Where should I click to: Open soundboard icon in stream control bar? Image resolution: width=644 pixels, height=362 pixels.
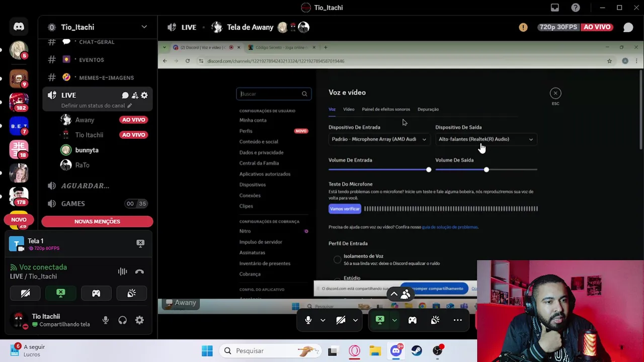435,320
